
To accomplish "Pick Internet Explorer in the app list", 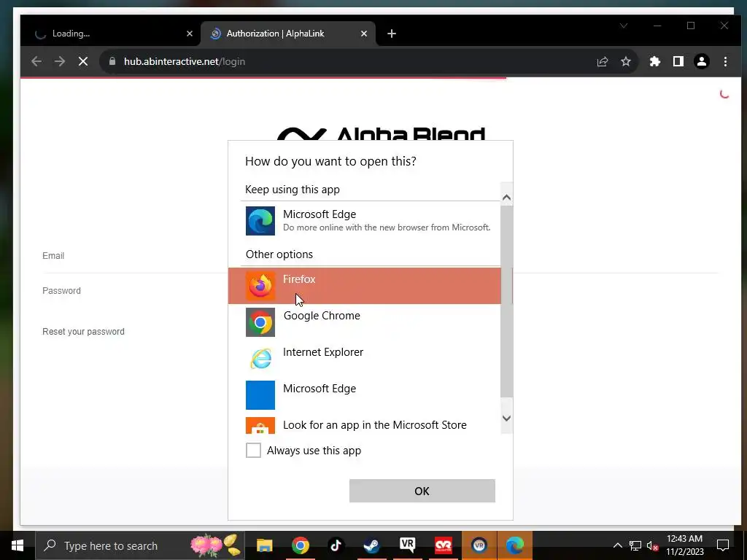I will pyautogui.click(x=365, y=358).
